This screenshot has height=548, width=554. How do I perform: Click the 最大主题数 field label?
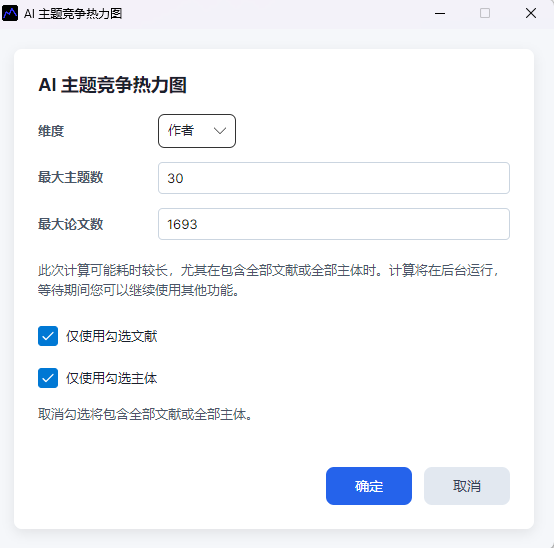[70, 177]
